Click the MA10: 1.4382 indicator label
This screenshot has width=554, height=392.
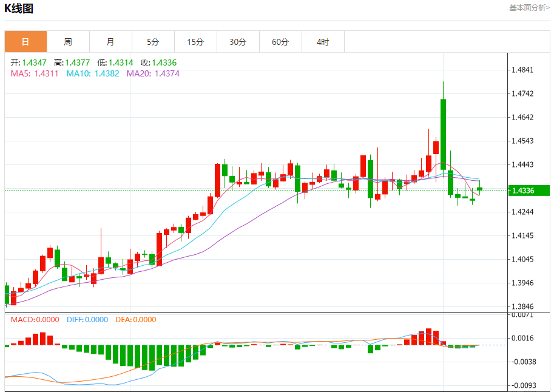[x=93, y=73]
